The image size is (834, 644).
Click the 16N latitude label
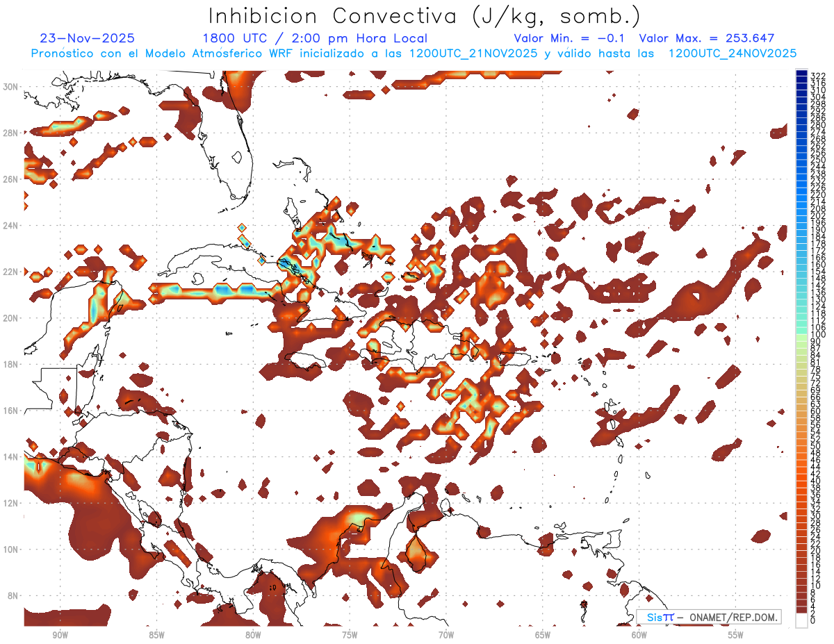click(10, 411)
